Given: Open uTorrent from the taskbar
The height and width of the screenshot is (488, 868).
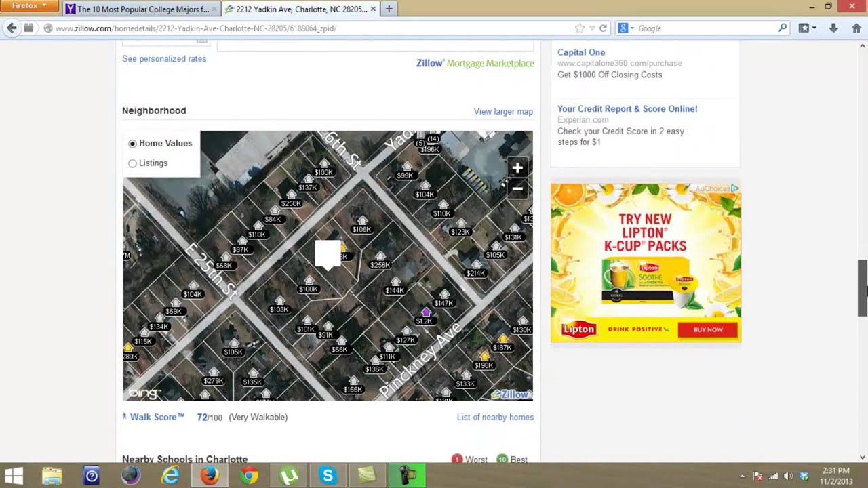Looking at the screenshot, I should pos(289,476).
